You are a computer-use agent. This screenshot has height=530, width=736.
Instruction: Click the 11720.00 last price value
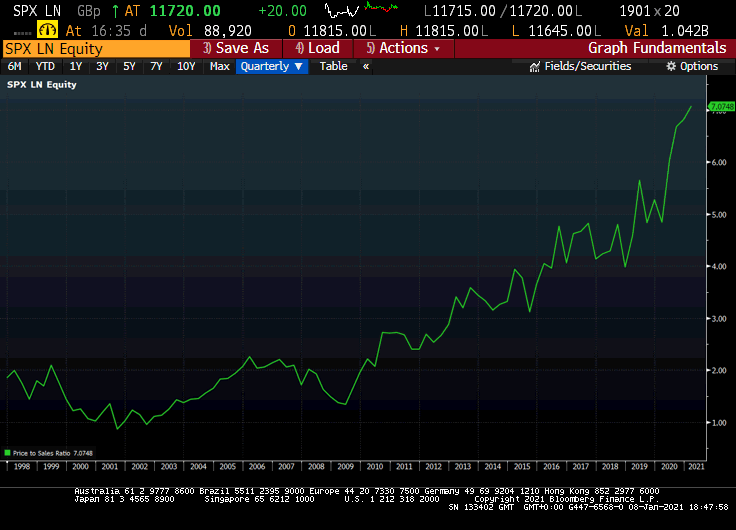point(185,11)
